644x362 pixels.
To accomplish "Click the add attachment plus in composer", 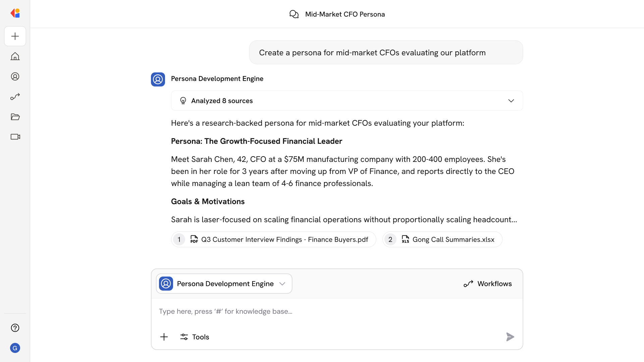I will tap(164, 337).
